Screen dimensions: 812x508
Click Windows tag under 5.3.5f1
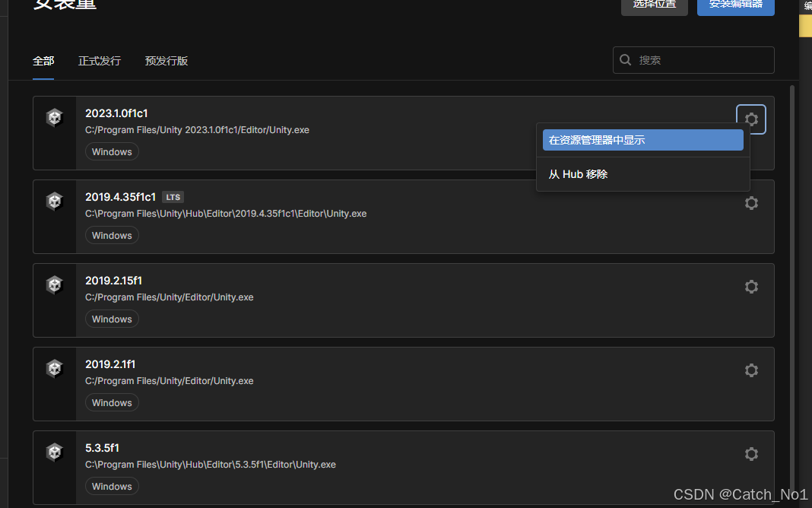click(112, 486)
